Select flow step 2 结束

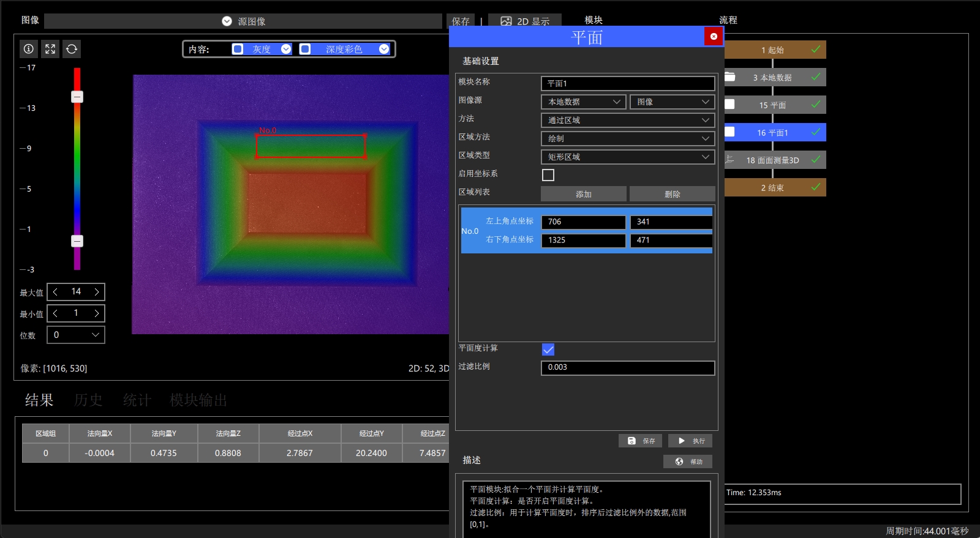coord(775,187)
